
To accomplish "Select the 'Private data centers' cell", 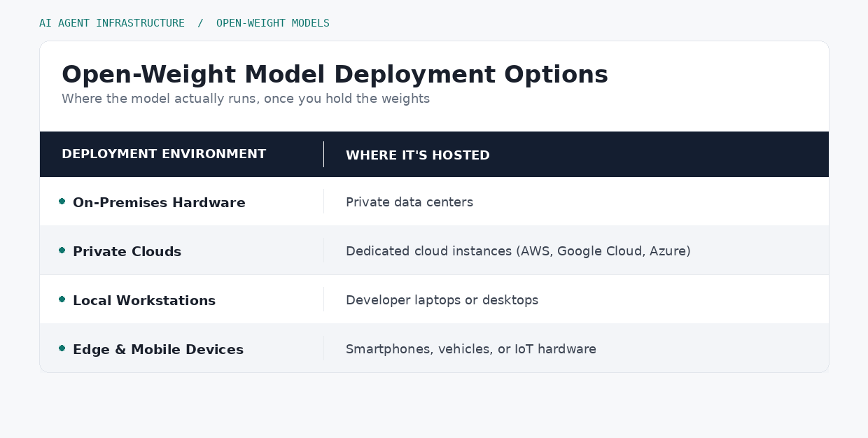I will point(409,202).
